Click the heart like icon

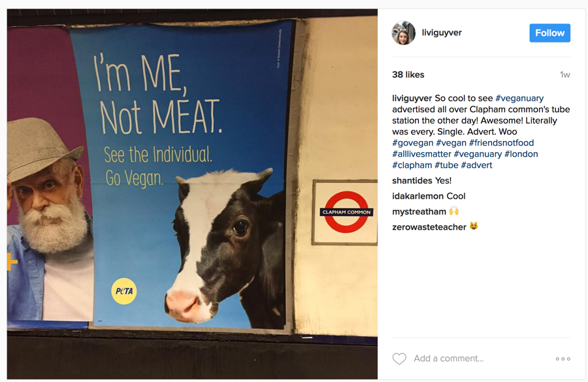[399, 358]
